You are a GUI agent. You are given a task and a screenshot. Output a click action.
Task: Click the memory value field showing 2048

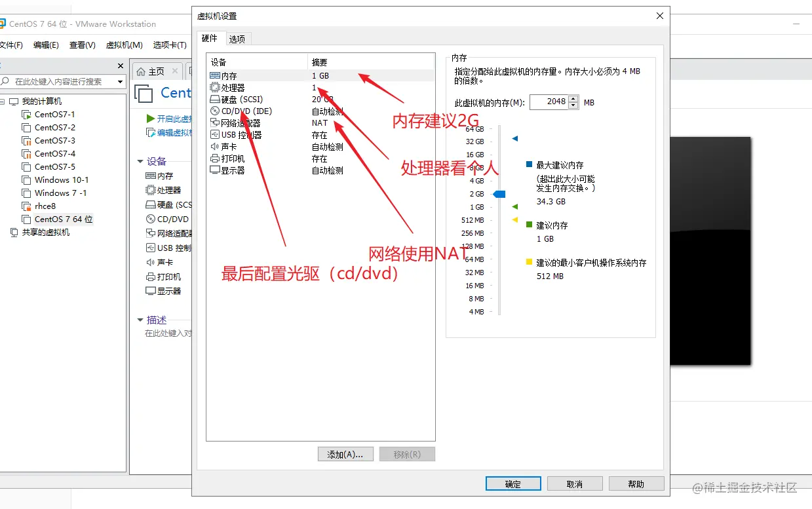click(549, 102)
